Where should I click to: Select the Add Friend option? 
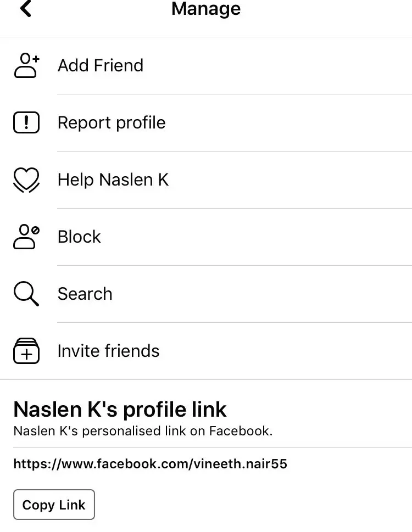tap(101, 66)
